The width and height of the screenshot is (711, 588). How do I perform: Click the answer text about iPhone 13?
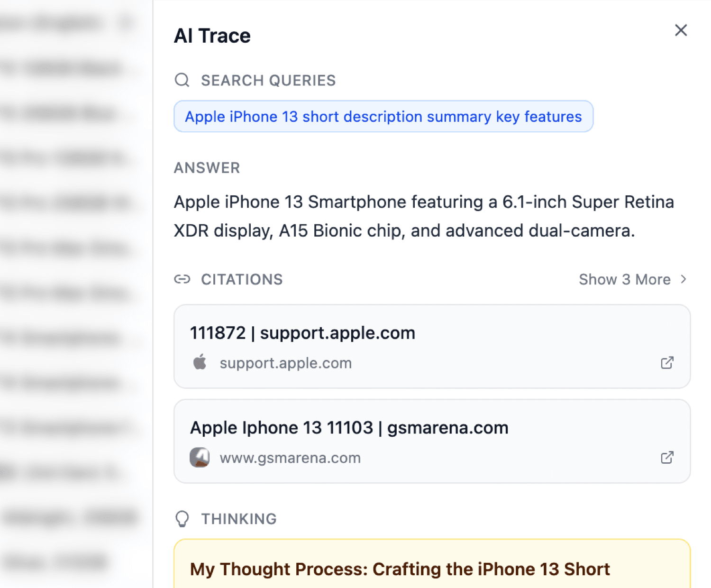point(423,216)
